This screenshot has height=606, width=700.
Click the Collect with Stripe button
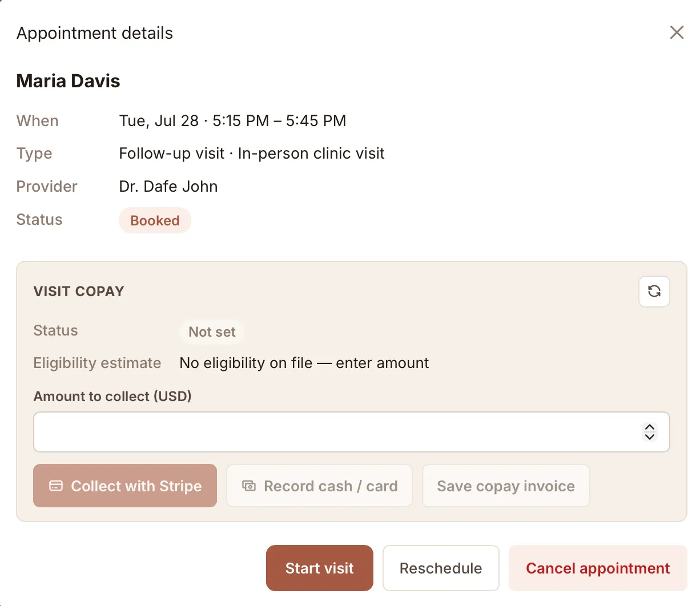(x=125, y=486)
